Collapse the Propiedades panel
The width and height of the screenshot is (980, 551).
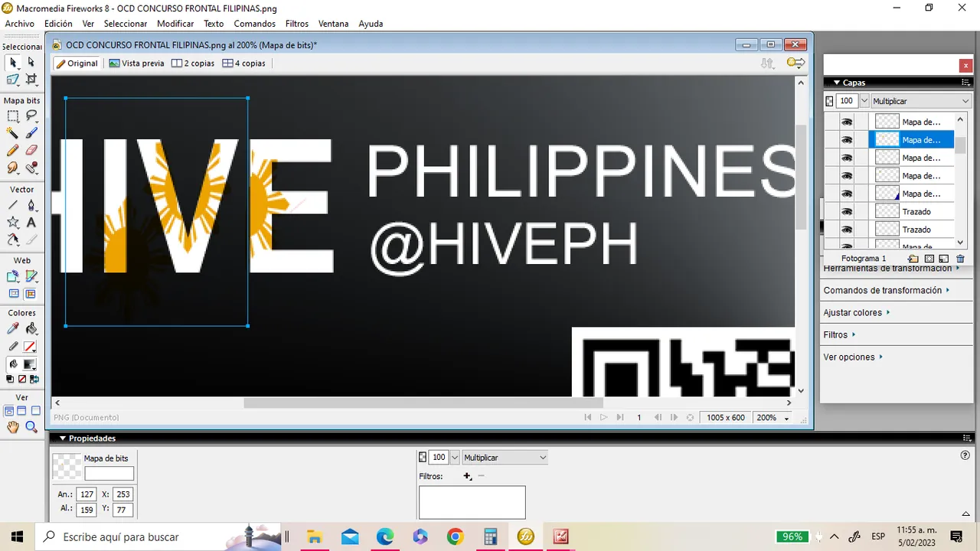[x=63, y=439]
